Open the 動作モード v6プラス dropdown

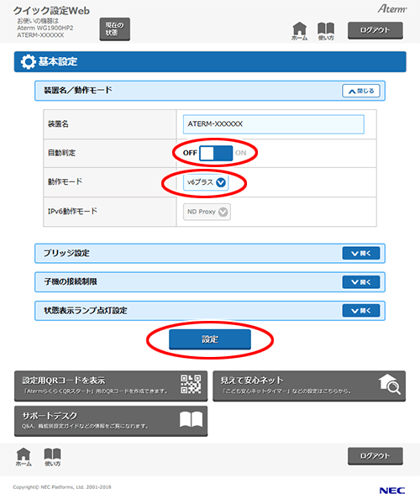coord(206,182)
